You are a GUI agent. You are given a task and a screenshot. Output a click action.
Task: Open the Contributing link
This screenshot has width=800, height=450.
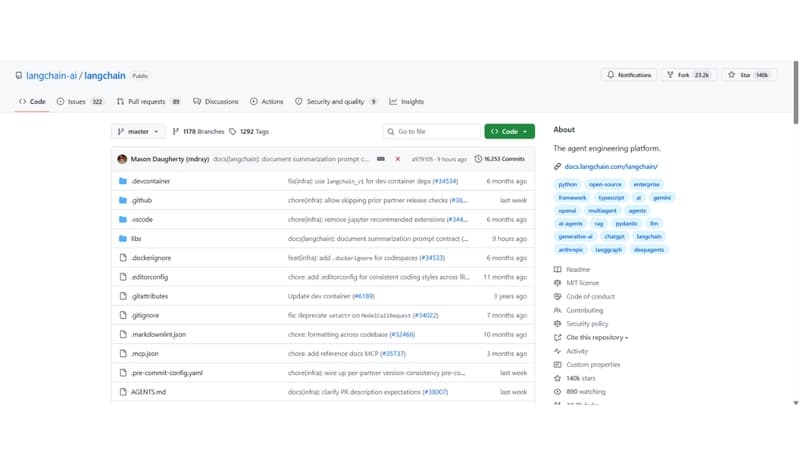coord(585,310)
